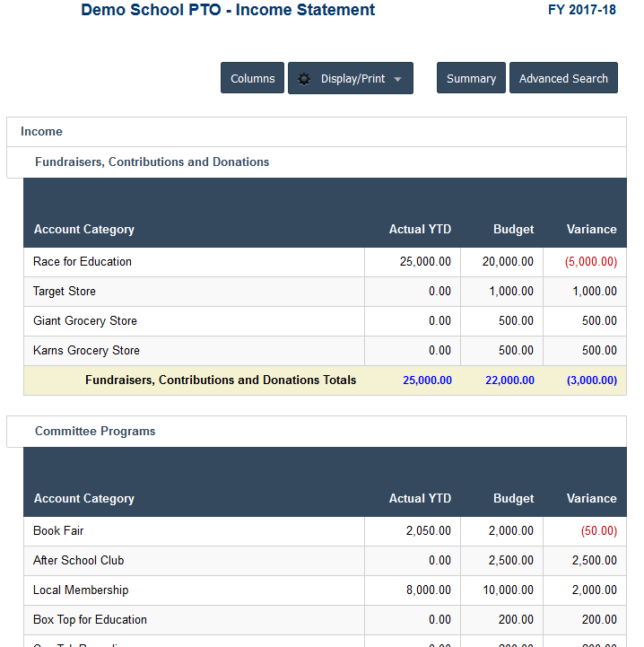Image resolution: width=644 pixels, height=647 pixels.
Task: Open the Display/Print dropdown arrow
Action: [397, 79]
